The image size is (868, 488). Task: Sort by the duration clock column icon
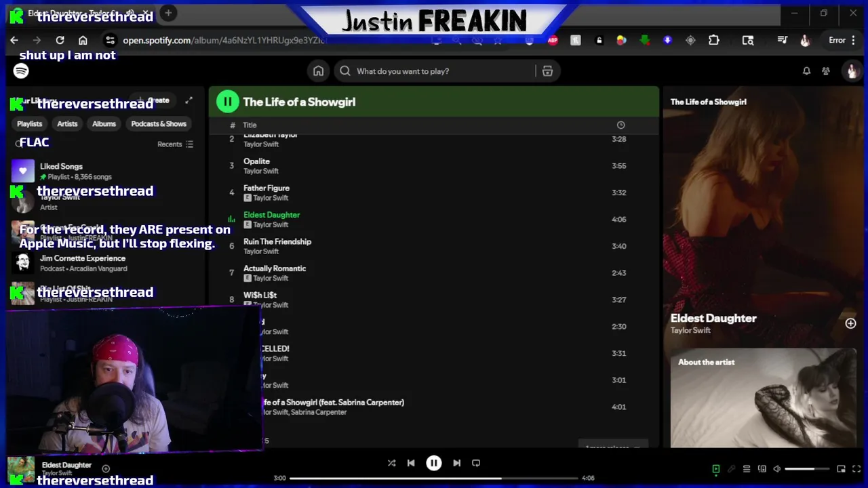coord(620,125)
